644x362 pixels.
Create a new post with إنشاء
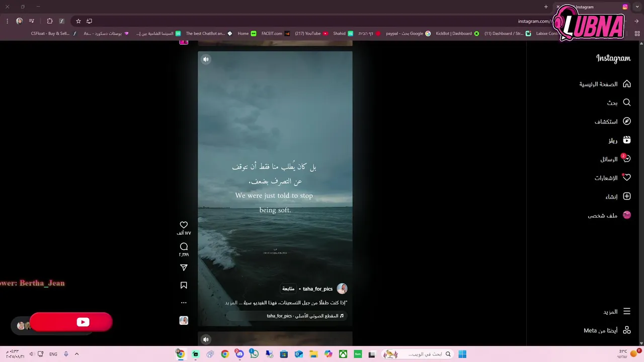618,197
